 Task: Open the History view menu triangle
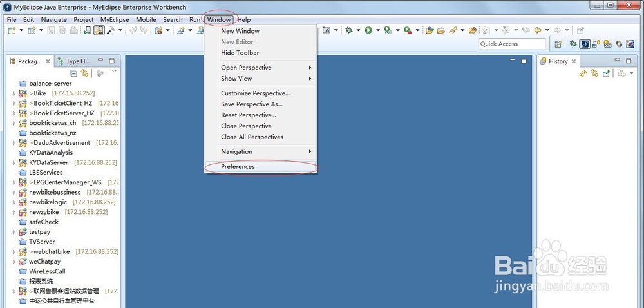point(632,73)
